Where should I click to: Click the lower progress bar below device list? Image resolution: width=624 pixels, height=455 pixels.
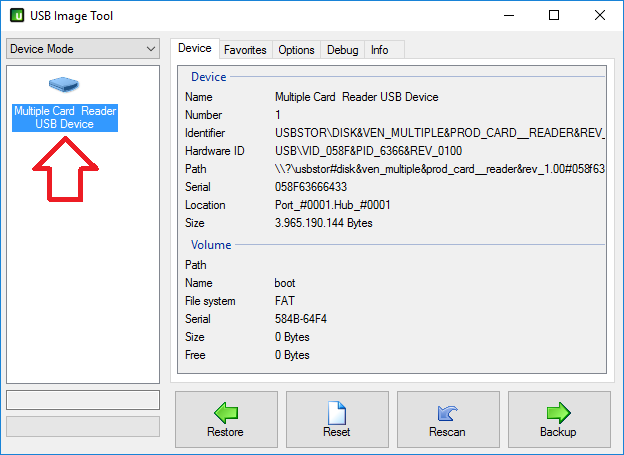[x=83, y=426]
